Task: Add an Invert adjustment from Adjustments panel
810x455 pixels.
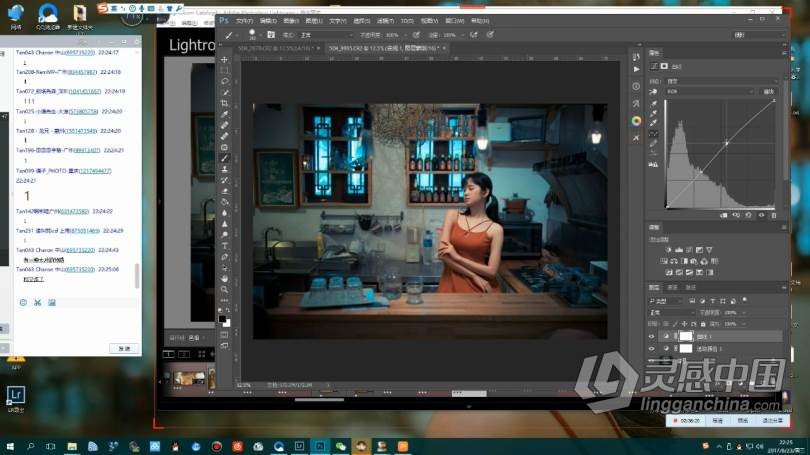Action: point(669,272)
